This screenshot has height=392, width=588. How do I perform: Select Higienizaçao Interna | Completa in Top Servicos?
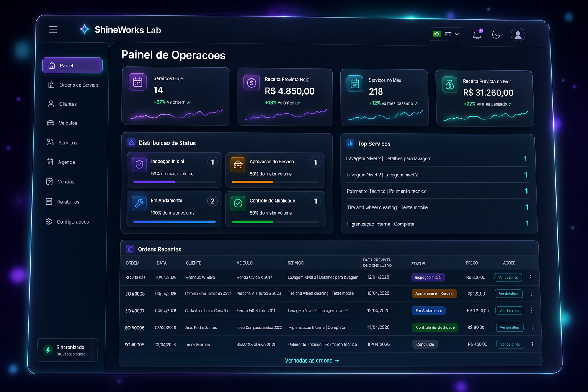438,224
